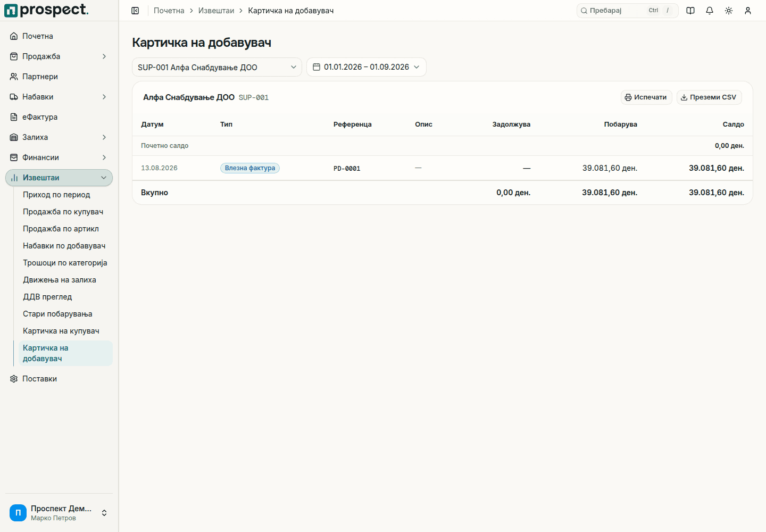Click the Салдо column header

pyautogui.click(x=733, y=124)
